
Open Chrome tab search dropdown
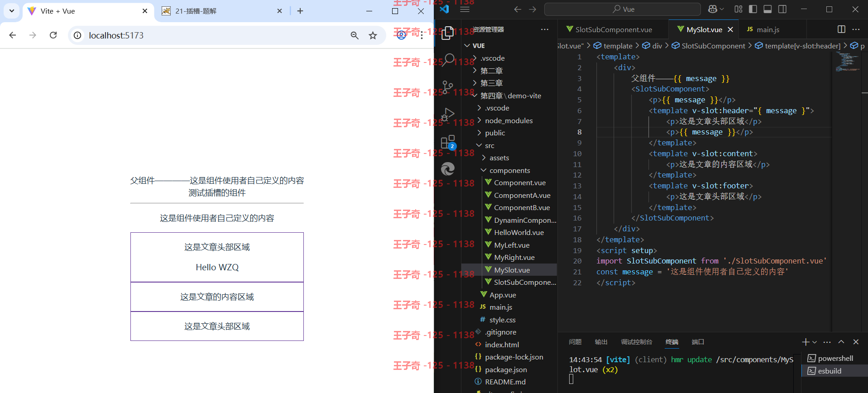point(12,11)
